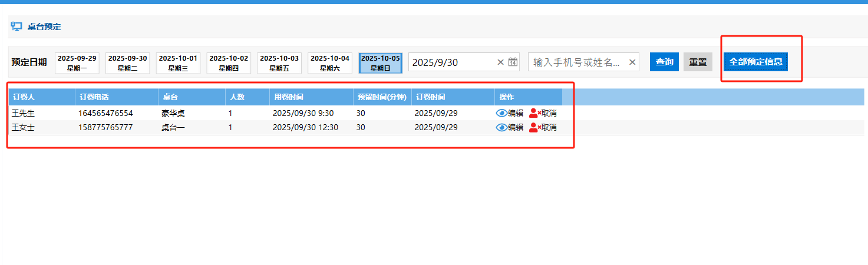
Task: Click the eye edit icon for 王女士
Action: click(x=501, y=127)
